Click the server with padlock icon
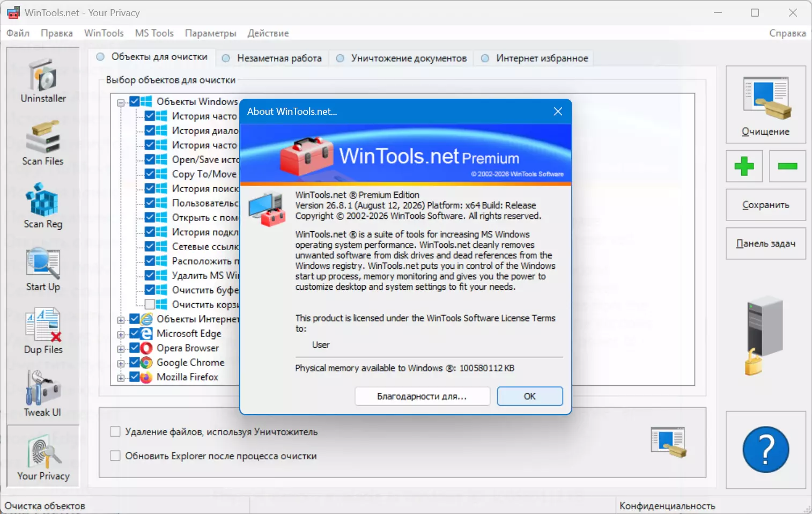Viewport: 812px width, 514px height. [x=764, y=335]
